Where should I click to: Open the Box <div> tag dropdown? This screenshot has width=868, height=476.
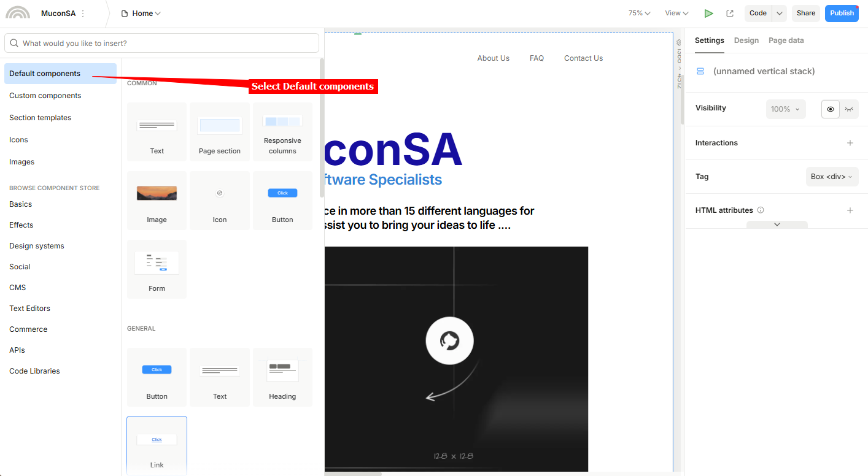point(832,177)
